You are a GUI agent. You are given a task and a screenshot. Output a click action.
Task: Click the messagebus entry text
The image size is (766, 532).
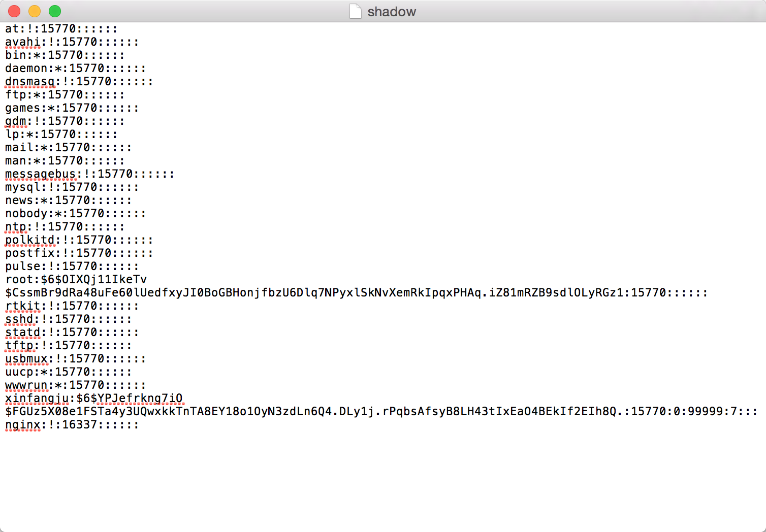(41, 174)
